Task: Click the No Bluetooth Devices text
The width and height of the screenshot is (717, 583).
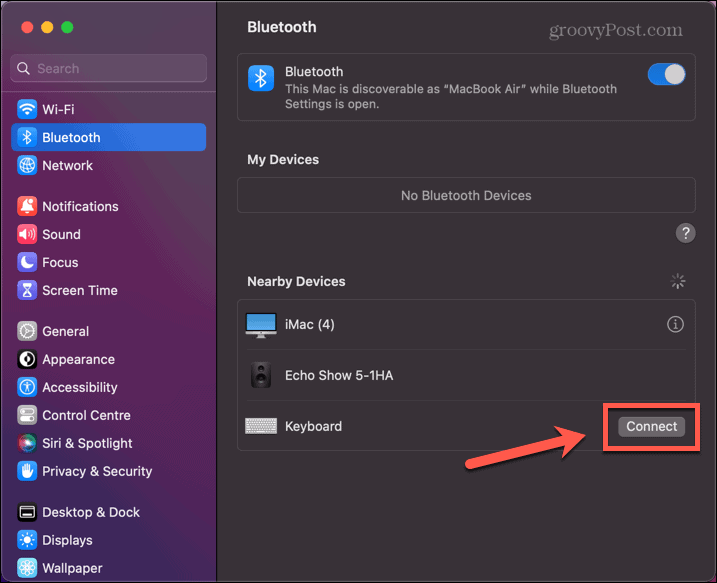Action: coord(466,196)
